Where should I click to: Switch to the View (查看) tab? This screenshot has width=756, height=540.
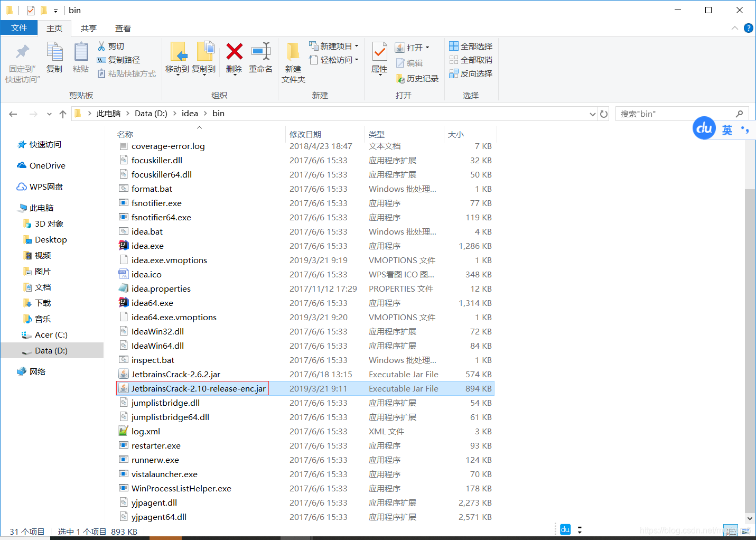123,29
